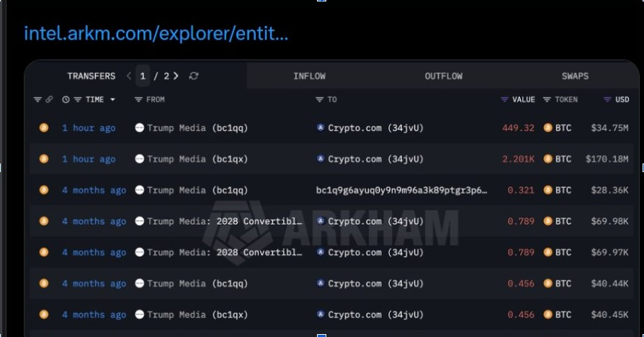The width and height of the screenshot is (644, 337).
Task: Click the Trump Media logo on $34.75M row
Action: (x=140, y=127)
